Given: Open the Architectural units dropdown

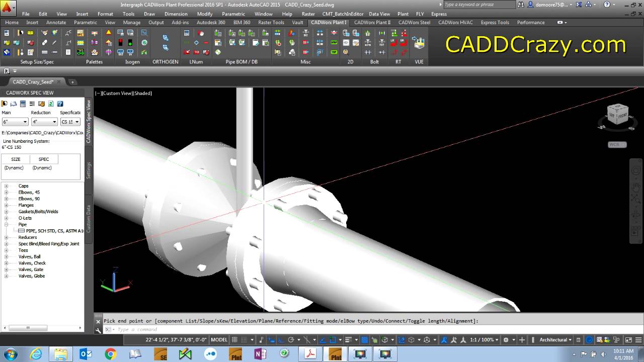Looking at the screenshot, I should coord(555,340).
